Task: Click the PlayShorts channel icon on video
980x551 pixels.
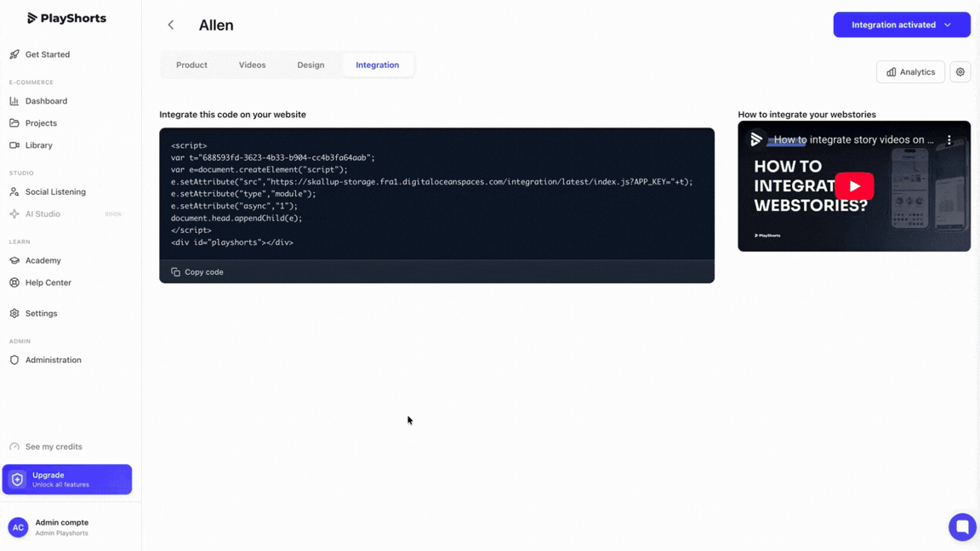Action: coord(755,139)
